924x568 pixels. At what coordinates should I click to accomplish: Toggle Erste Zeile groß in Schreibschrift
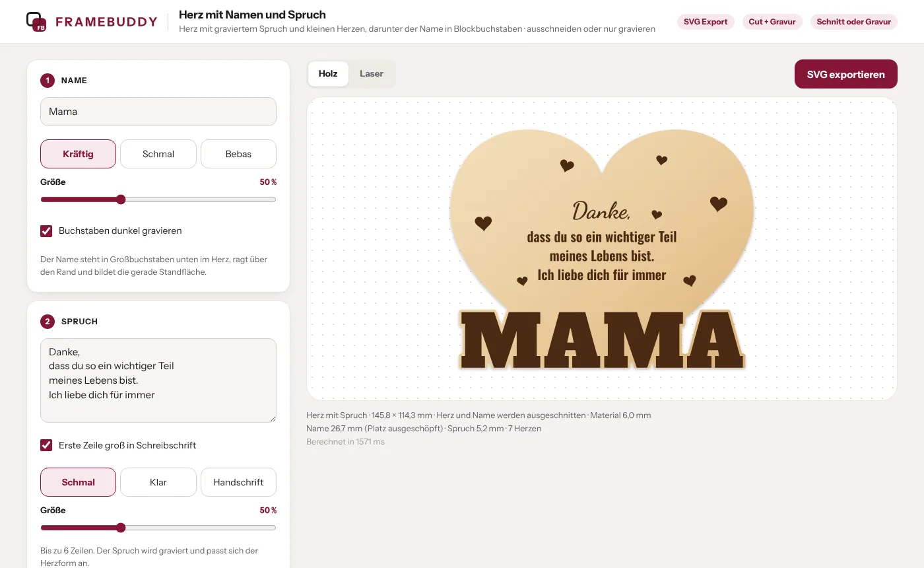[46, 445]
